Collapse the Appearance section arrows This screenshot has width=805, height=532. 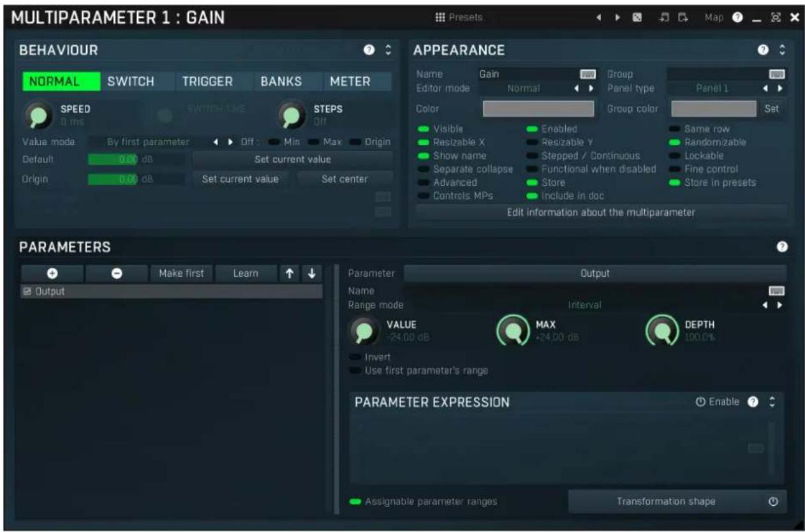click(783, 50)
